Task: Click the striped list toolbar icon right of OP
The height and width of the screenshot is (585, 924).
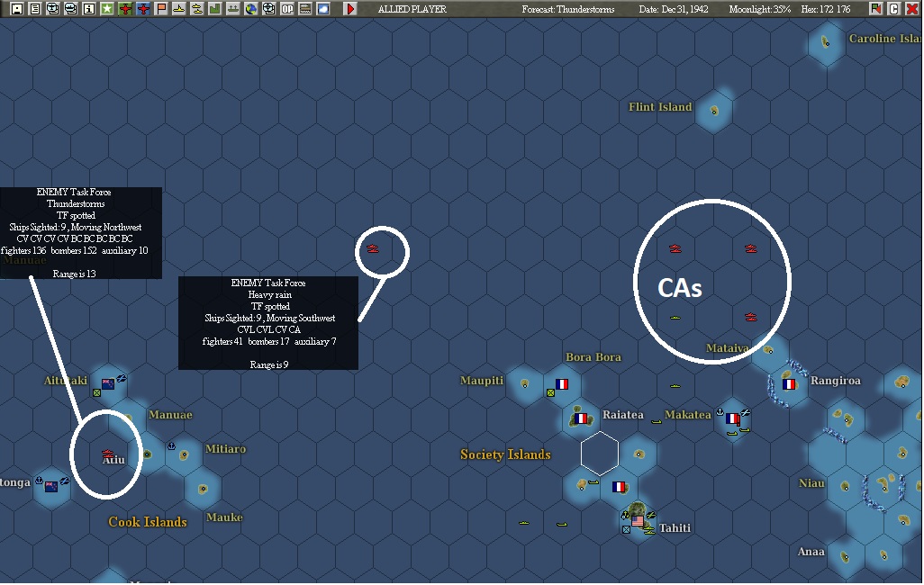Action: coord(305,9)
